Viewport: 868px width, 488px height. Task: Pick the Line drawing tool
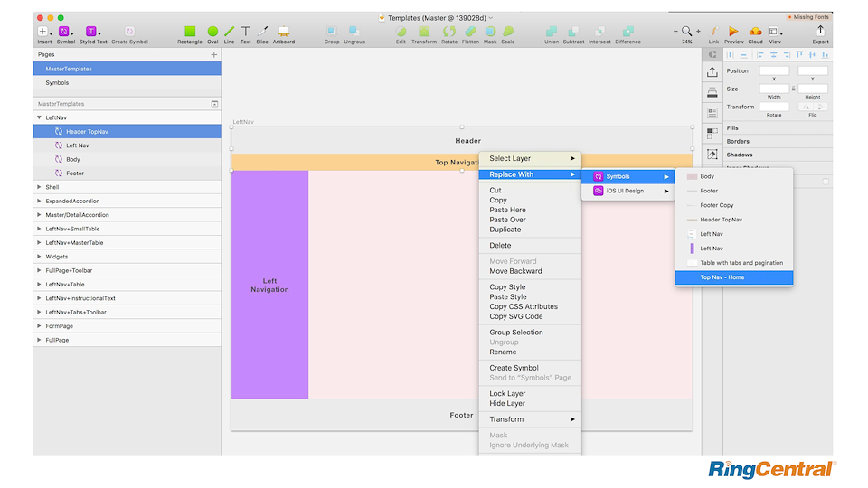[x=230, y=33]
